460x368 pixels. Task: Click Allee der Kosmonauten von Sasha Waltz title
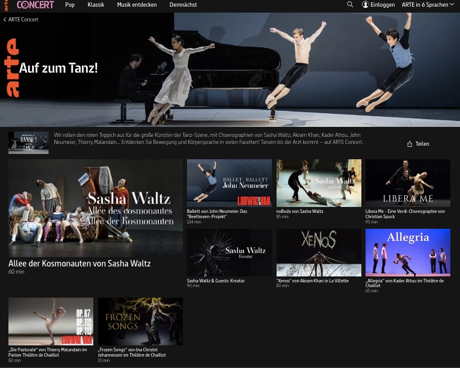[x=79, y=263]
